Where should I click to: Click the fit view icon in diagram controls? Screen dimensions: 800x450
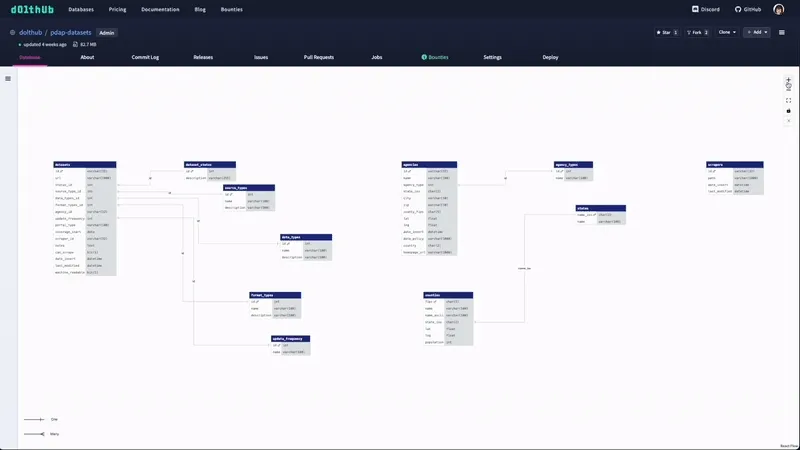tap(788, 100)
